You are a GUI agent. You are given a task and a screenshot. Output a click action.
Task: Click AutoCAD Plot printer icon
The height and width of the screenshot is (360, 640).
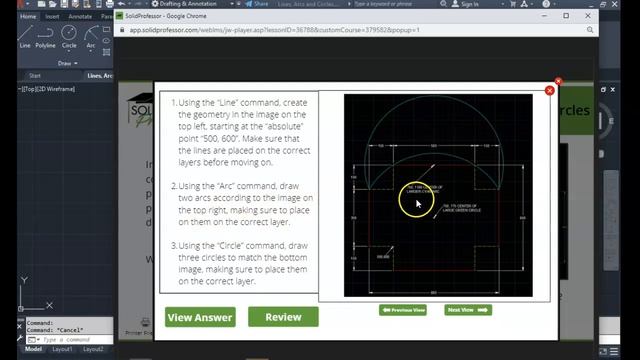click(x=109, y=4)
